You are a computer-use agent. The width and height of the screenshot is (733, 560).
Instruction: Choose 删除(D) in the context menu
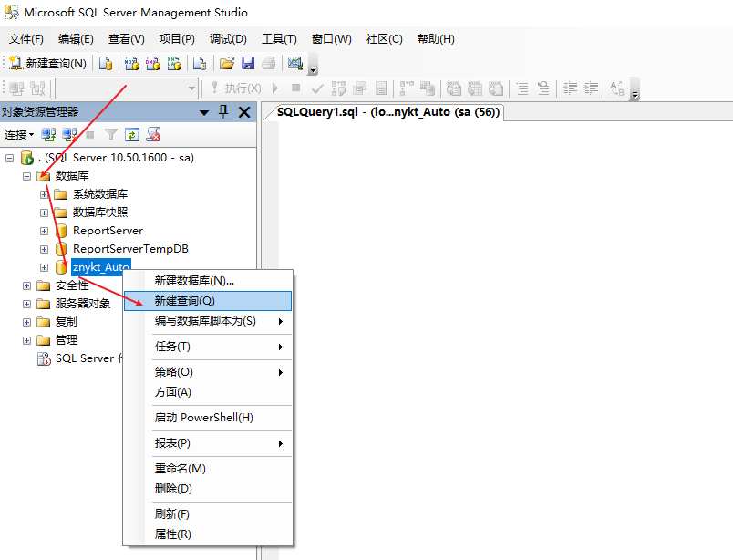[208, 489]
